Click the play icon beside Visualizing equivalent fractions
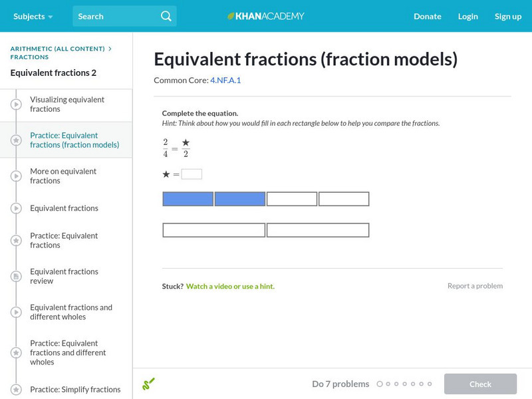Image resolution: width=532 pixels, height=399 pixels. coord(16,104)
